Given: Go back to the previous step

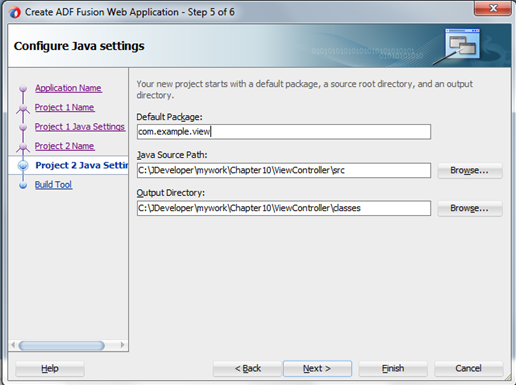Looking at the screenshot, I should click(247, 369).
